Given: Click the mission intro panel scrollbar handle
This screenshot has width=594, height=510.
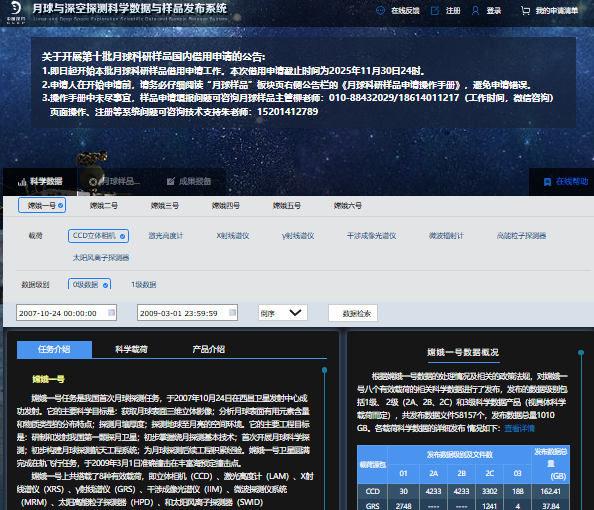Looking at the screenshot, I should pyautogui.click(x=324, y=370).
